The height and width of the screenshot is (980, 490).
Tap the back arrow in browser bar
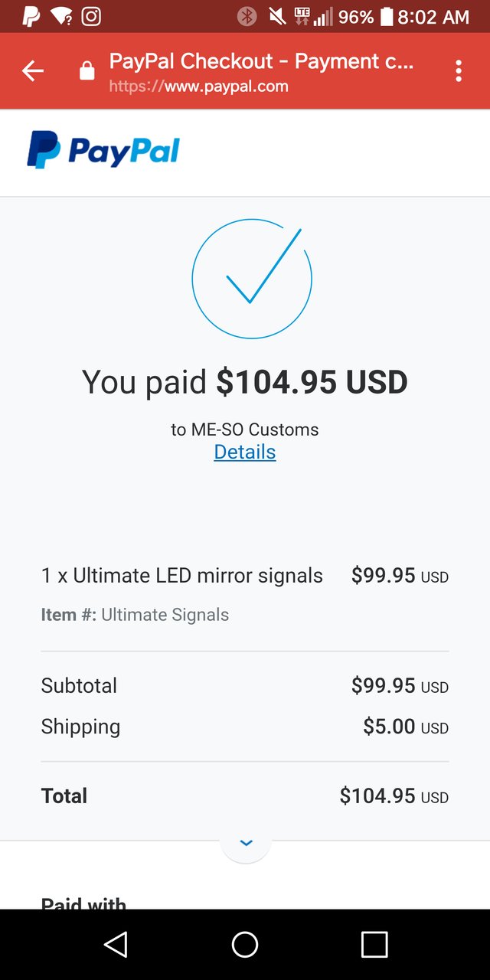32,71
